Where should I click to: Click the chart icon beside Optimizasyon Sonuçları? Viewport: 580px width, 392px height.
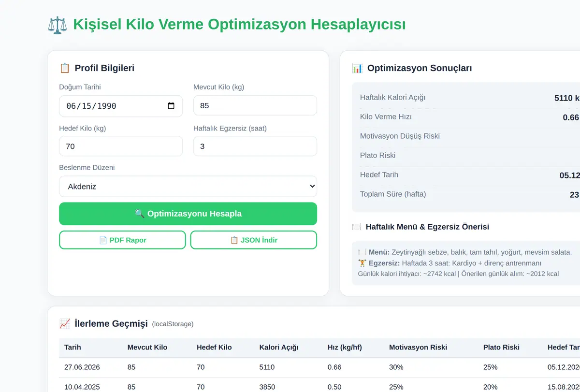(x=357, y=68)
